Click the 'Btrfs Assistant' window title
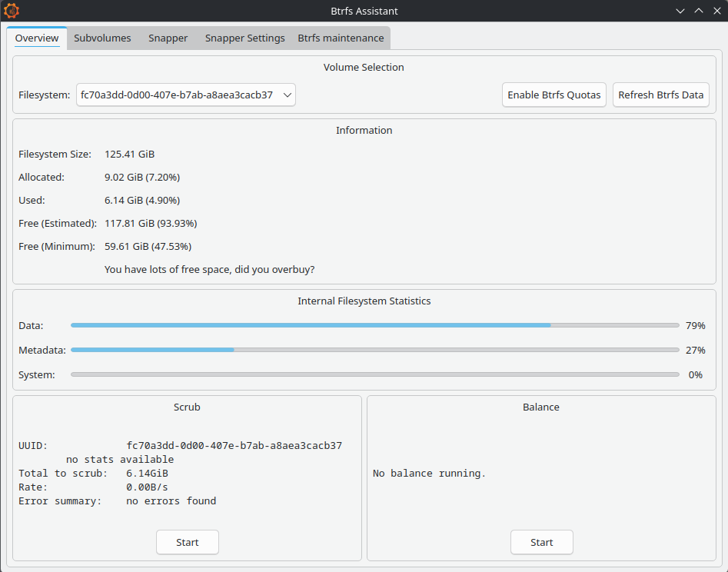 [x=364, y=11]
